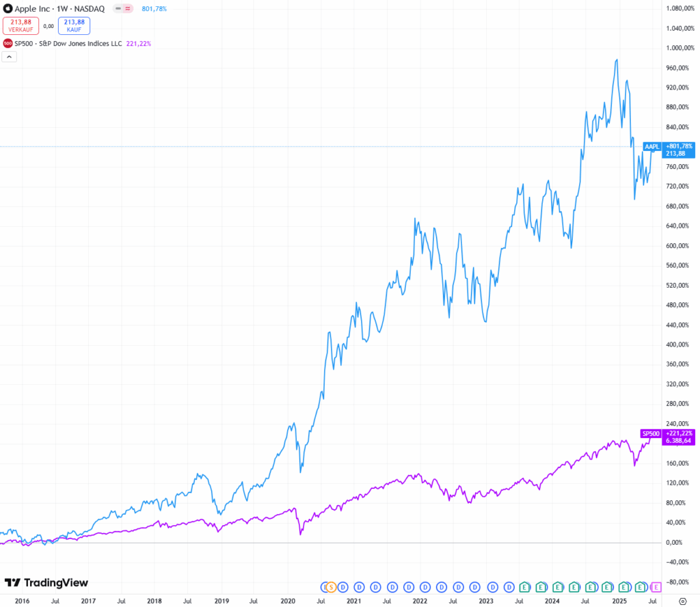This screenshot has width=700, height=607.
Task: Open chart settings via hexagon gear icon
Action: coord(683,602)
